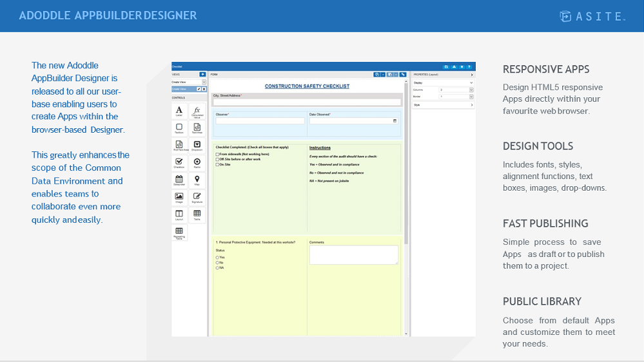This screenshot has width=644, height=362.
Task: Click the pencil edit icon on Create View row
Action: point(199,89)
